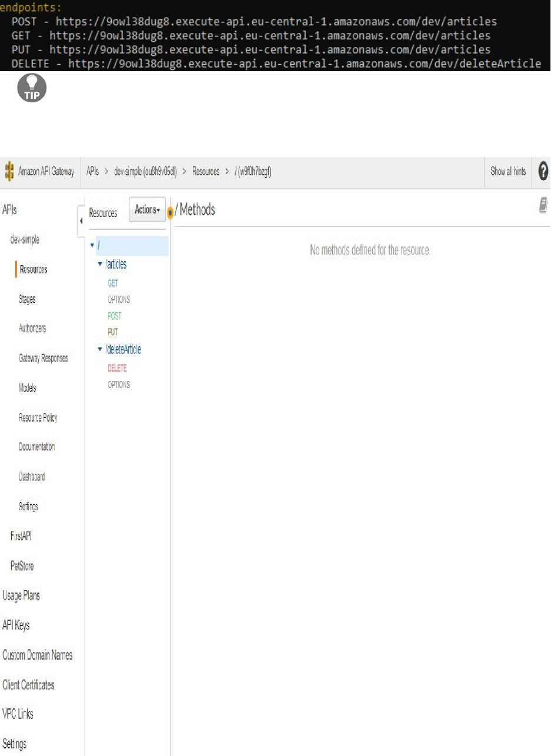Click Show all hints button
Image resolution: width=551 pixels, height=756 pixels.
[x=508, y=172]
